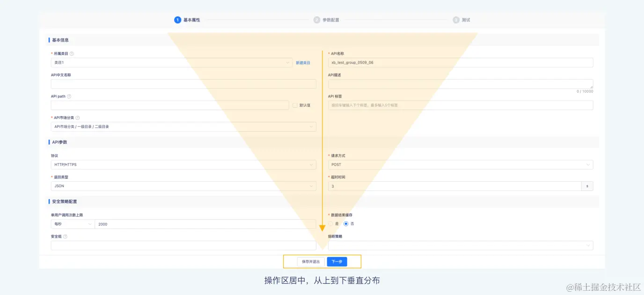Open the 每秒 rate unit dropdown

[x=73, y=224]
